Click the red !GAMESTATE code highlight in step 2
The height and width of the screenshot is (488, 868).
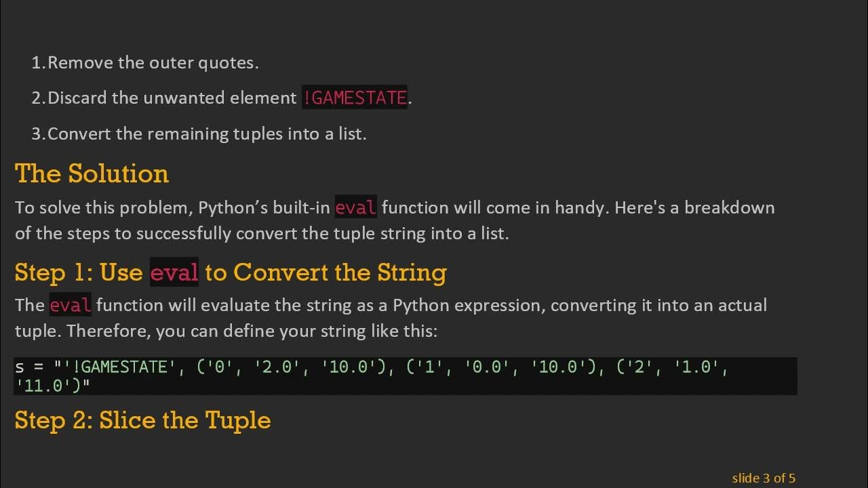tap(354, 98)
